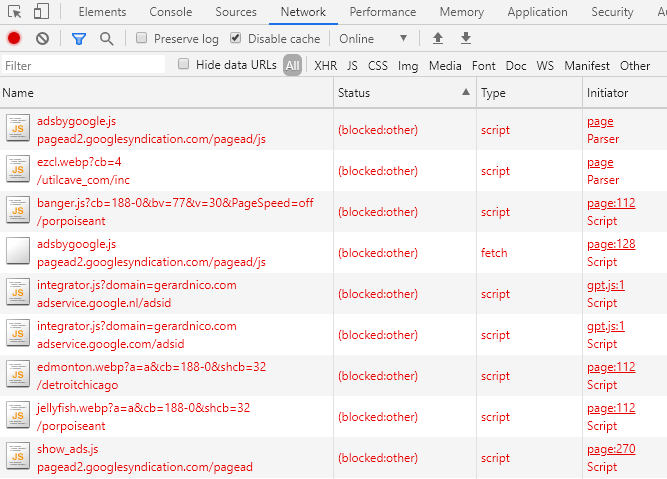Screen dimensions: 667x479
Task: Toggle the network filter funnel icon
Action: point(79,38)
